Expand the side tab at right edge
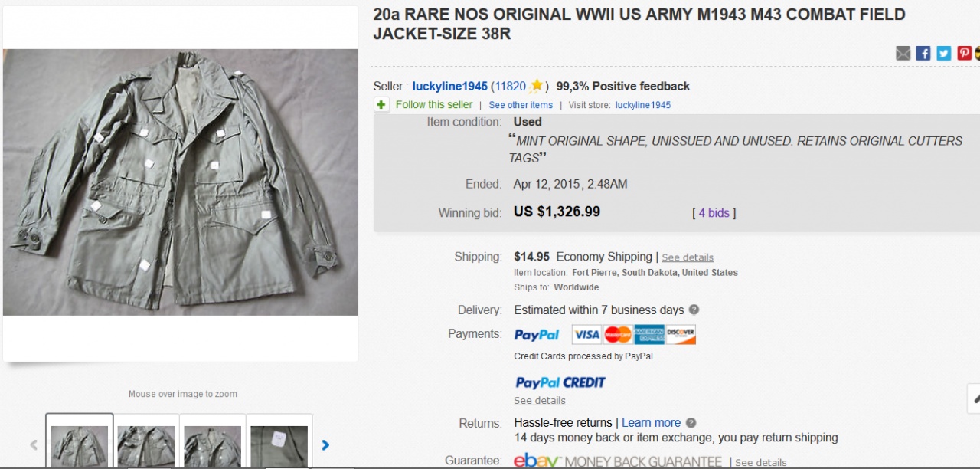The image size is (980, 469). pos(975,398)
